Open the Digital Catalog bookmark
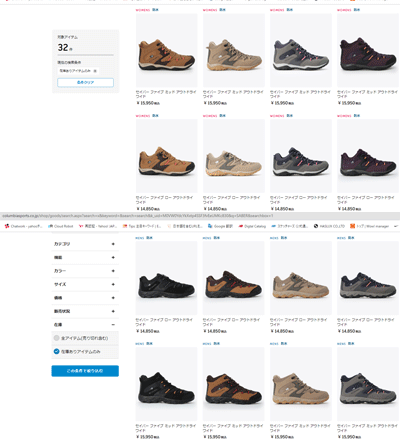This screenshot has width=400, height=440. (252, 226)
